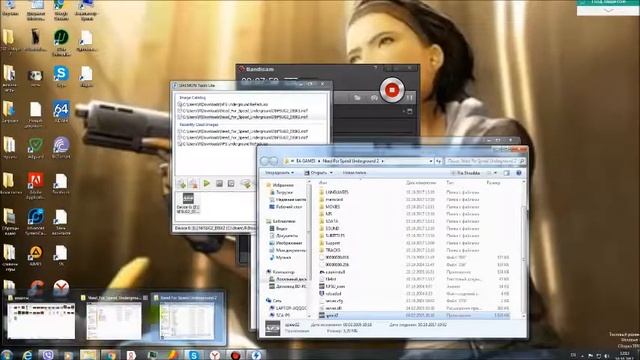
Task: Open Bandicam help question mark
Action: 375,68
